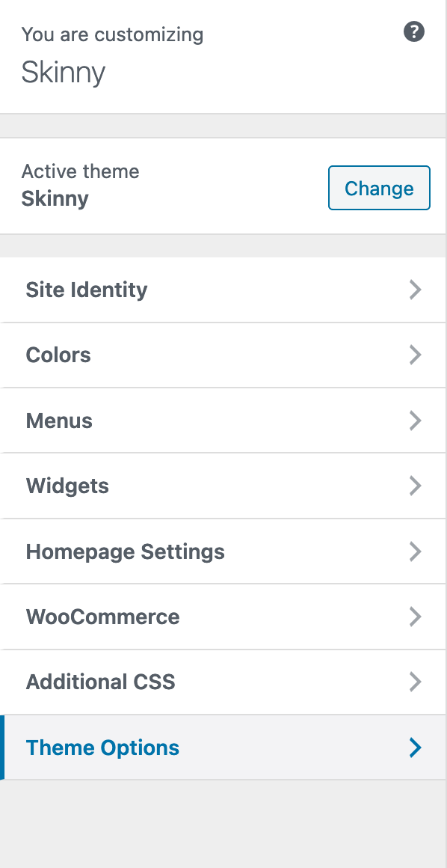Viewport: 447px width, 868px height.
Task: Click the WooCommerce row chevron icon
Action: 415,617
